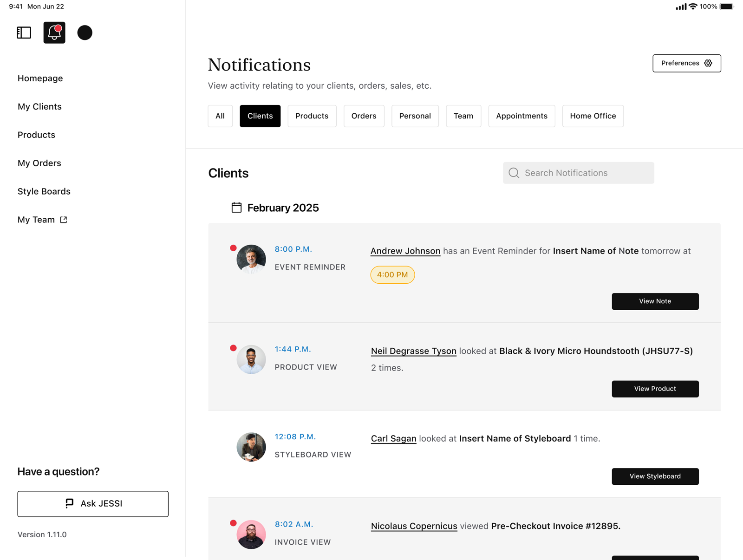The image size is (743, 560).
Task: Check the cellular signal icon
Action: [x=681, y=7]
